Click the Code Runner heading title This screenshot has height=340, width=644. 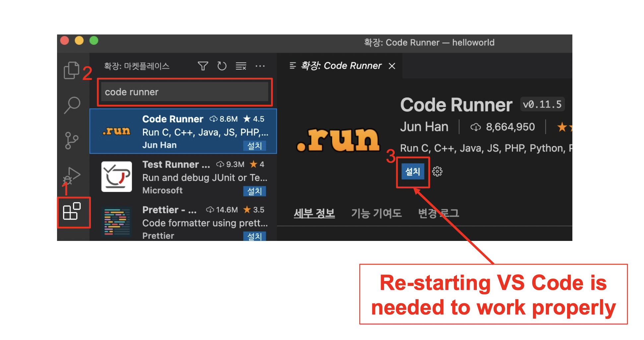[x=456, y=105]
